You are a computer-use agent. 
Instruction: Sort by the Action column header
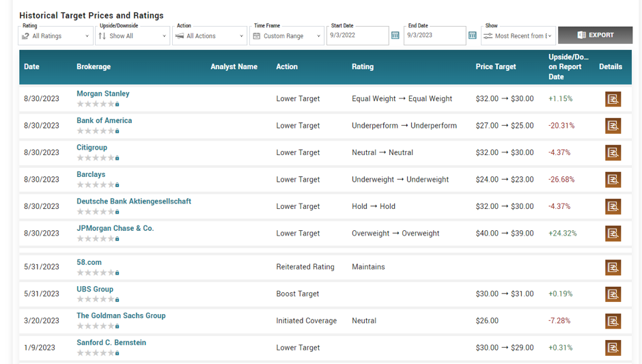[x=287, y=67]
